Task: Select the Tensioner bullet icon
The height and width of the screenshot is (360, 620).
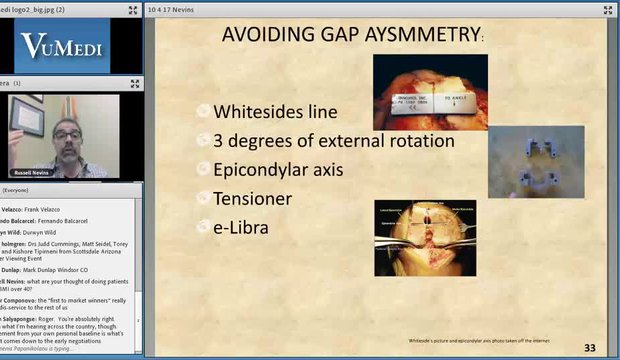Action: pos(203,198)
